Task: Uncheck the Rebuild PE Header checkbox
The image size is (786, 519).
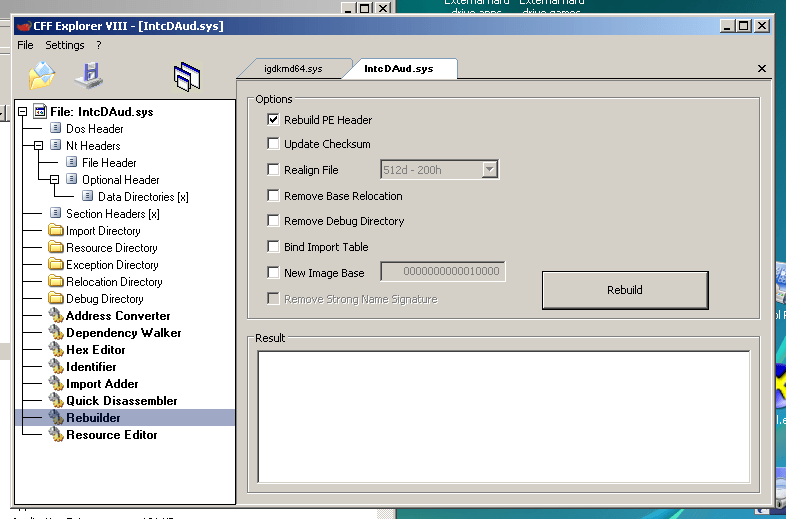Action: tap(274, 120)
